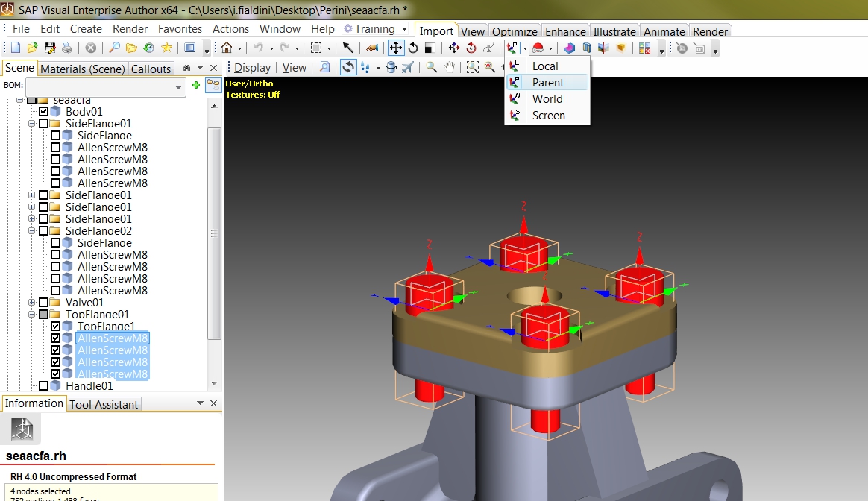
Task: Select the airplane Fly tool
Action: (408, 68)
